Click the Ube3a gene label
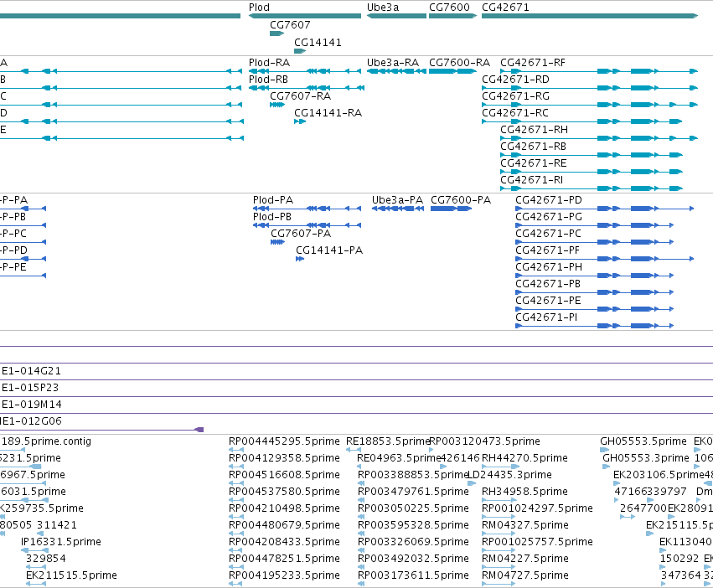Image resolution: width=713 pixels, height=588 pixels. pyautogui.click(x=383, y=8)
